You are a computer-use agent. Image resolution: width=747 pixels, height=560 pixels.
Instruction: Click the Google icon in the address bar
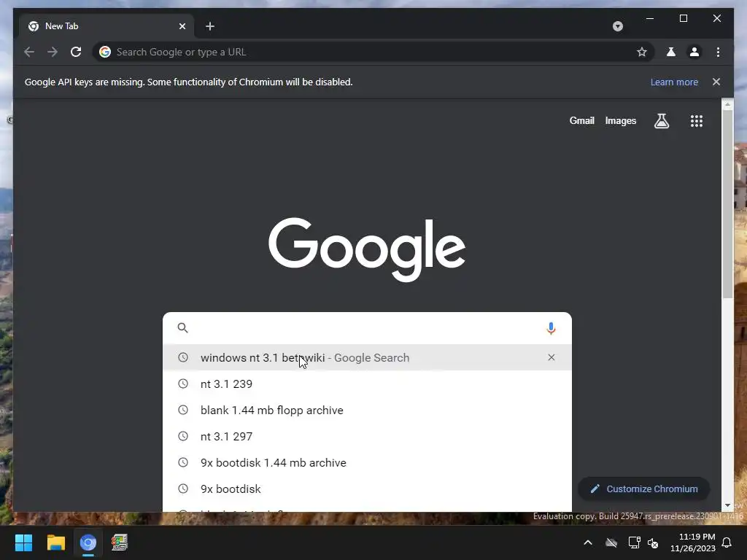[105, 52]
